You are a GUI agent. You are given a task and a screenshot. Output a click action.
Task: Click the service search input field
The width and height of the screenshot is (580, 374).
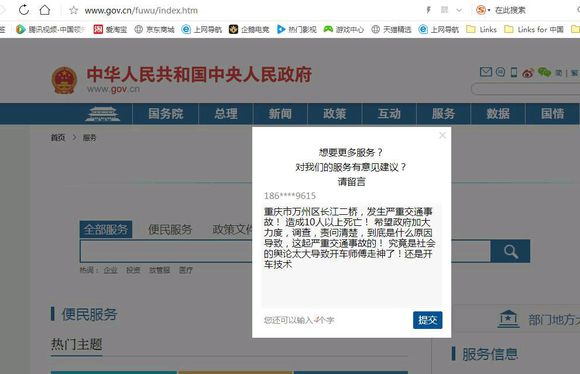[285, 251]
